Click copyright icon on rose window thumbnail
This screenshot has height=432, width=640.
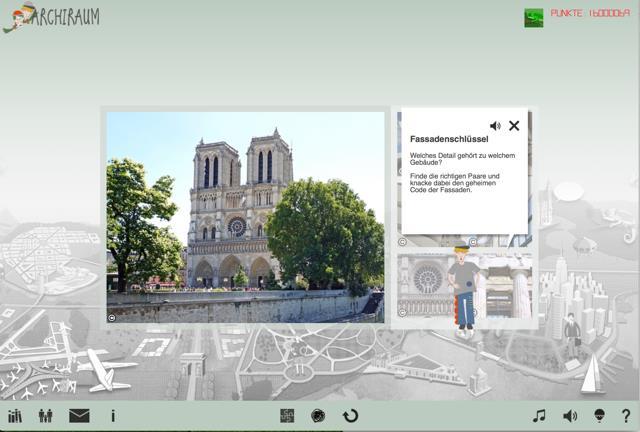402,312
